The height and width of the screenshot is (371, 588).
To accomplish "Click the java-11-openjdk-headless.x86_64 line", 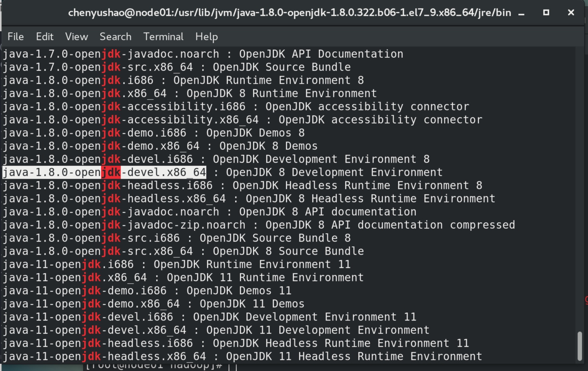I will coord(242,356).
